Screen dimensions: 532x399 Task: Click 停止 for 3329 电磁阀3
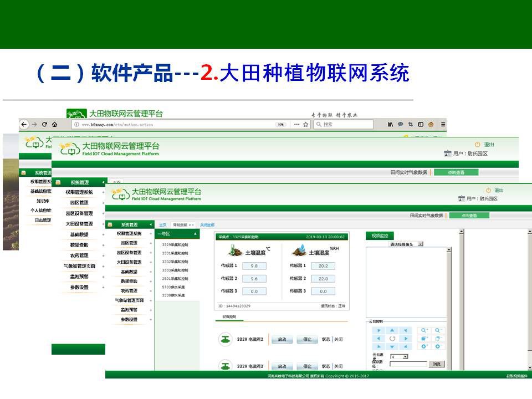pyautogui.click(x=308, y=366)
